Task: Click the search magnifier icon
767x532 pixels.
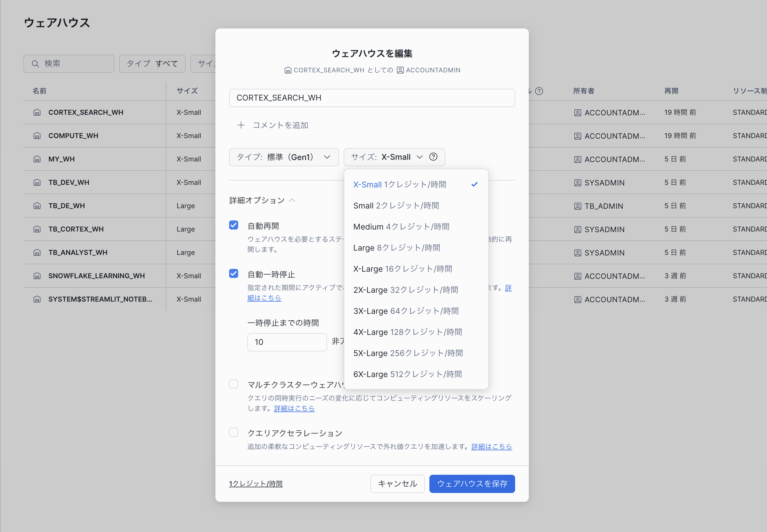Action: pos(35,64)
